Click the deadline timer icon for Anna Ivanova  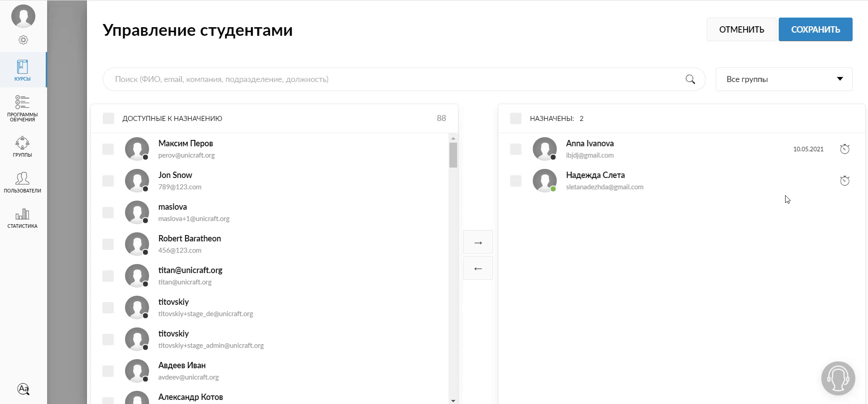tap(845, 149)
